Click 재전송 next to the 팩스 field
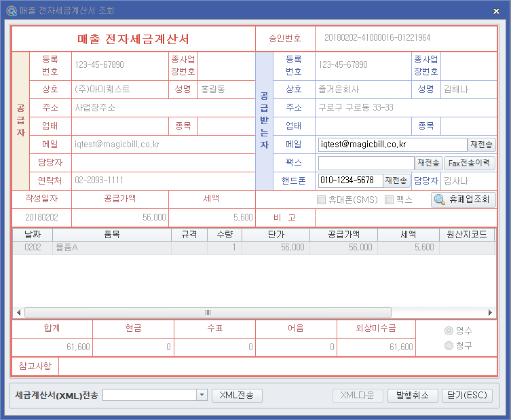Image resolution: width=511 pixels, height=420 pixels. click(x=429, y=163)
